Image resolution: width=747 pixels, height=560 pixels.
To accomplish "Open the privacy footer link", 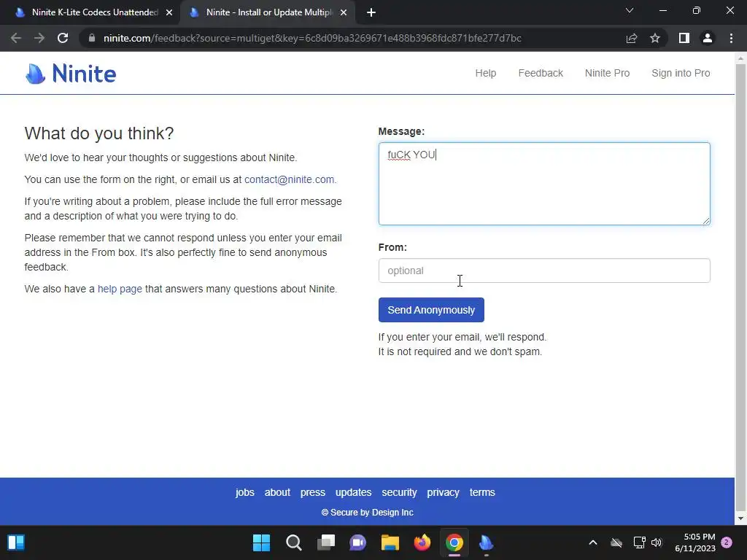I will pos(443,492).
